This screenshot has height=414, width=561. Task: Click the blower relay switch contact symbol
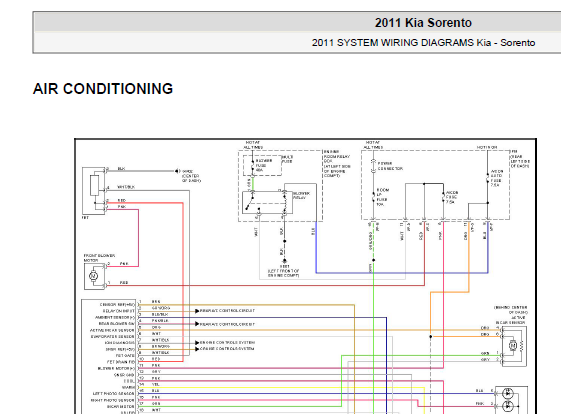click(249, 205)
